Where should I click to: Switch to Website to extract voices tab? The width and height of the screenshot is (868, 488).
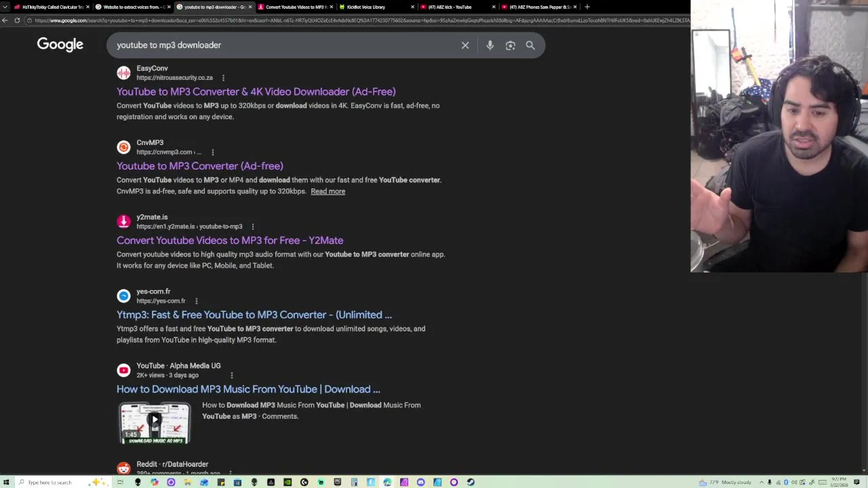(133, 7)
